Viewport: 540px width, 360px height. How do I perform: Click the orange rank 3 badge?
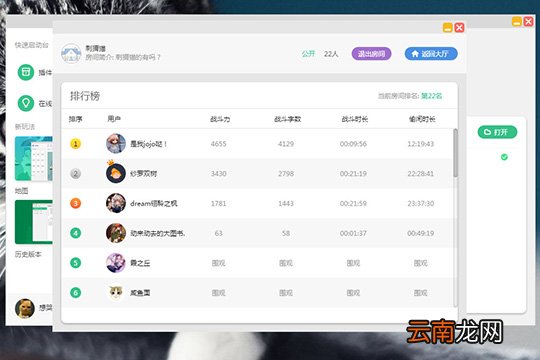pos(75,203)
